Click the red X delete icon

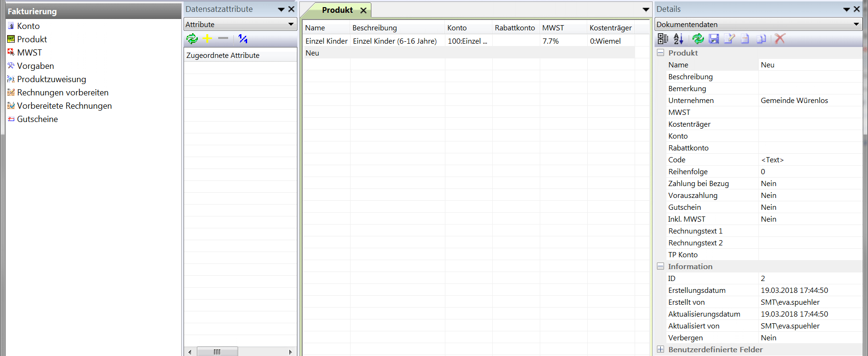pyautogui.click(x=780, y=38)
